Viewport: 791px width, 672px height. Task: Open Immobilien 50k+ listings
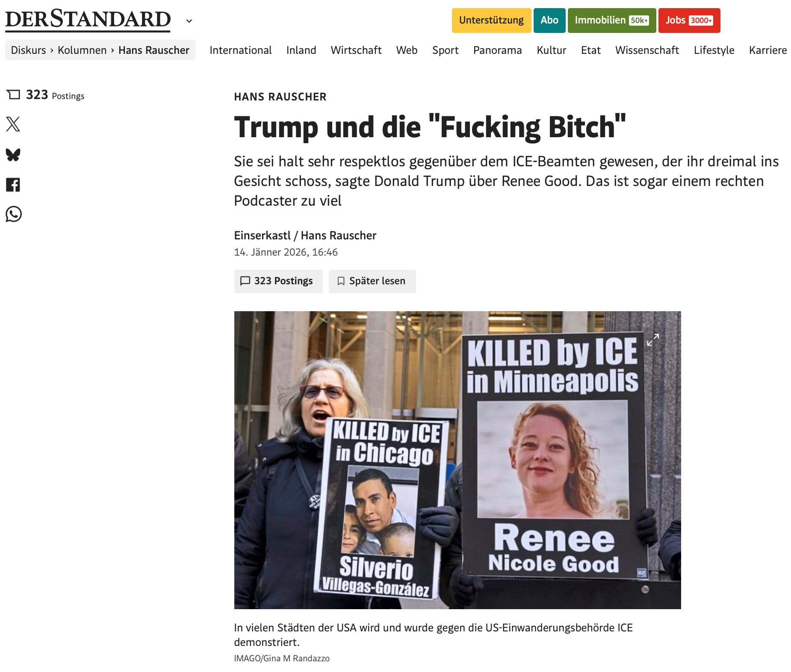612,21
